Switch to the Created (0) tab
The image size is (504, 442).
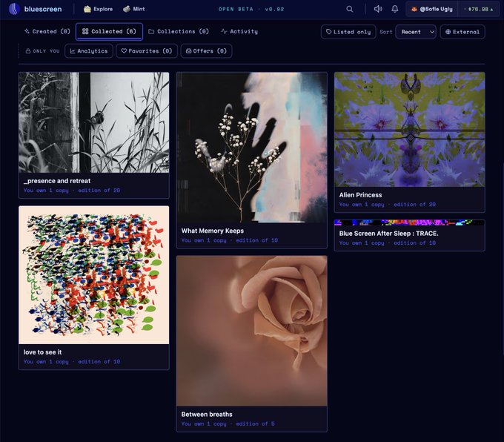click(47, 32)
